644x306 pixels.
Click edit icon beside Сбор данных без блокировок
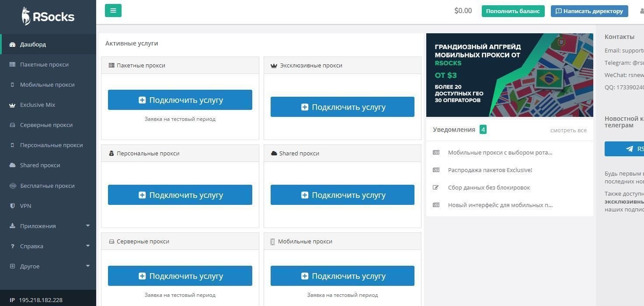[436, 187]
